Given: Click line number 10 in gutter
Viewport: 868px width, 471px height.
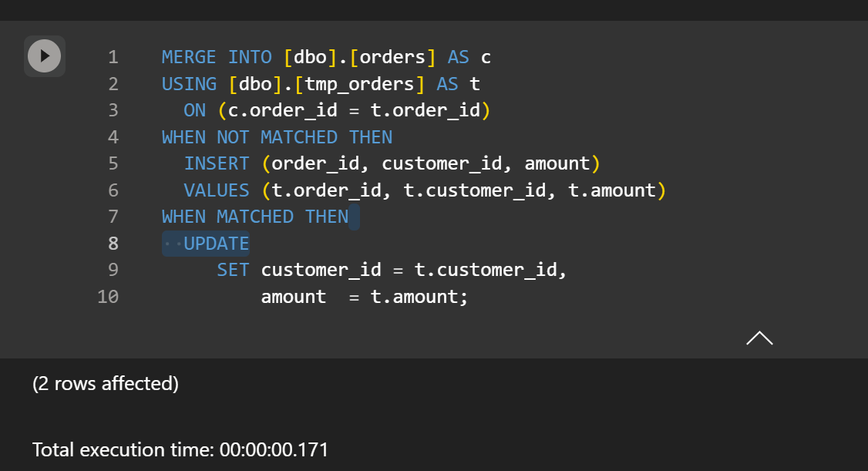Looking at the screenshot, I should point(108,296).
